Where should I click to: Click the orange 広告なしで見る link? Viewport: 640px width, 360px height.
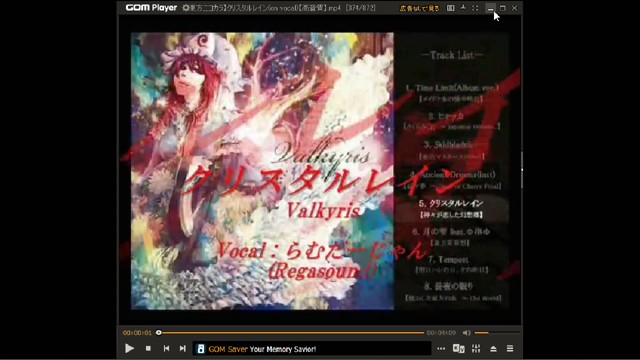419,8
